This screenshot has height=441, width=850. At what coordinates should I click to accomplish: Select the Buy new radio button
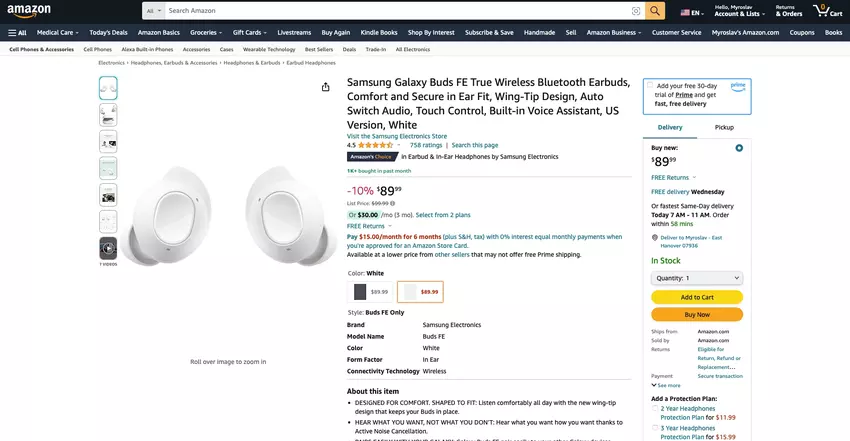pos(739,148)
